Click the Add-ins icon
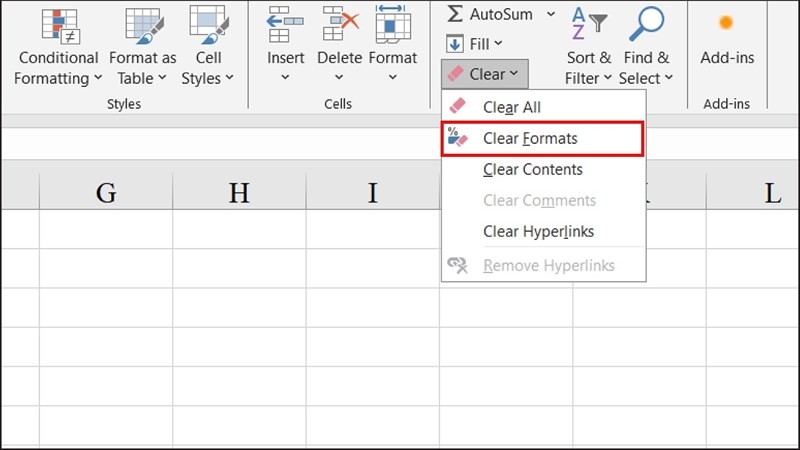The image size is (800, 450). tap(726, 22)
